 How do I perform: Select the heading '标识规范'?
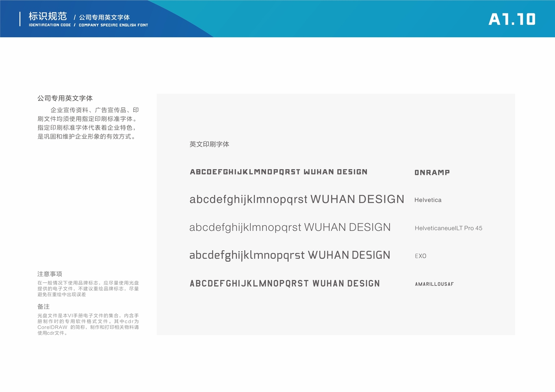pyautogui.click(x=48, y=16)
